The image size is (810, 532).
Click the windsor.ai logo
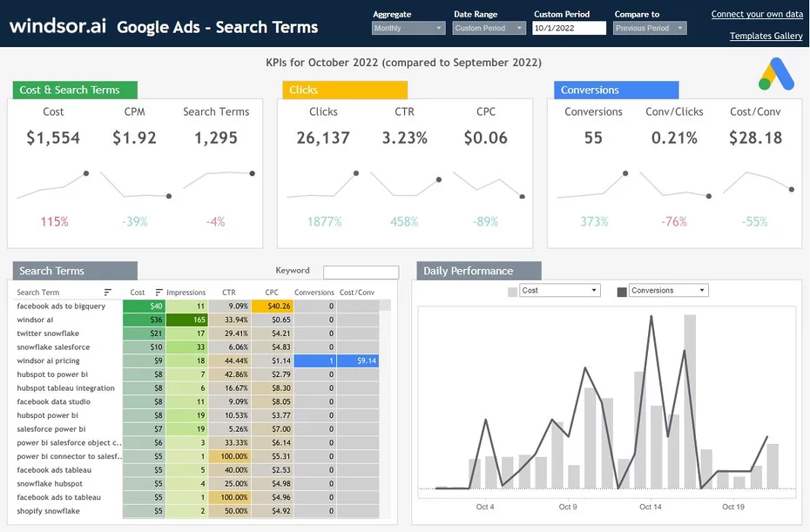57,26
